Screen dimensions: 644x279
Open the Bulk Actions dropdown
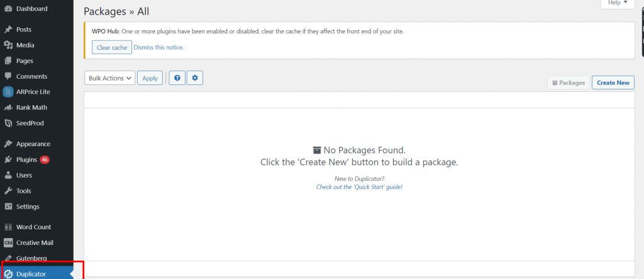[109, 78]
